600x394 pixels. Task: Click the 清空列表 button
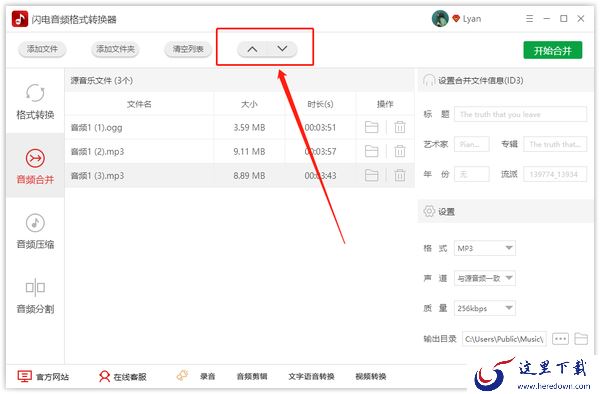tap(188, 49)
